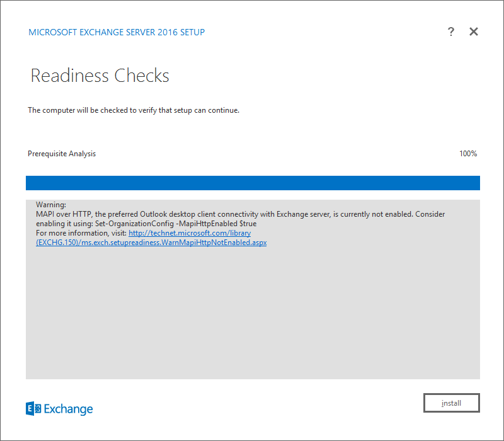Click the computer will be checked description
Viewport: 504px width, 441px height.
click(134, 110)
